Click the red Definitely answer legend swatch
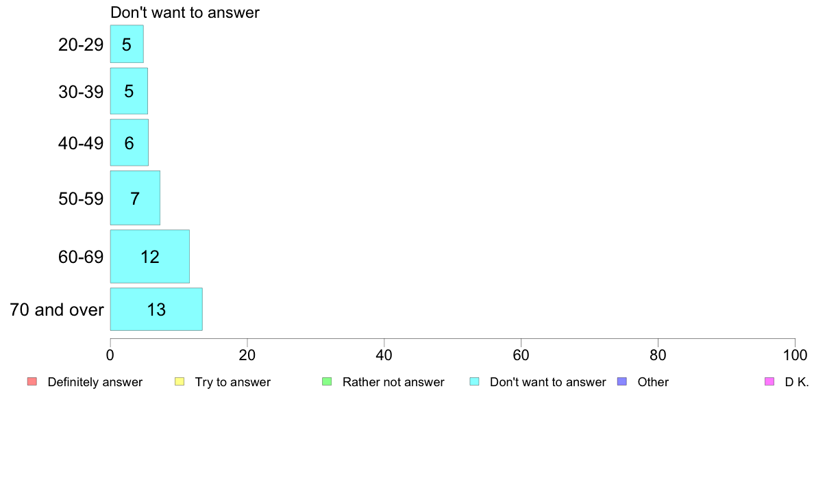 tap(32, 381)
